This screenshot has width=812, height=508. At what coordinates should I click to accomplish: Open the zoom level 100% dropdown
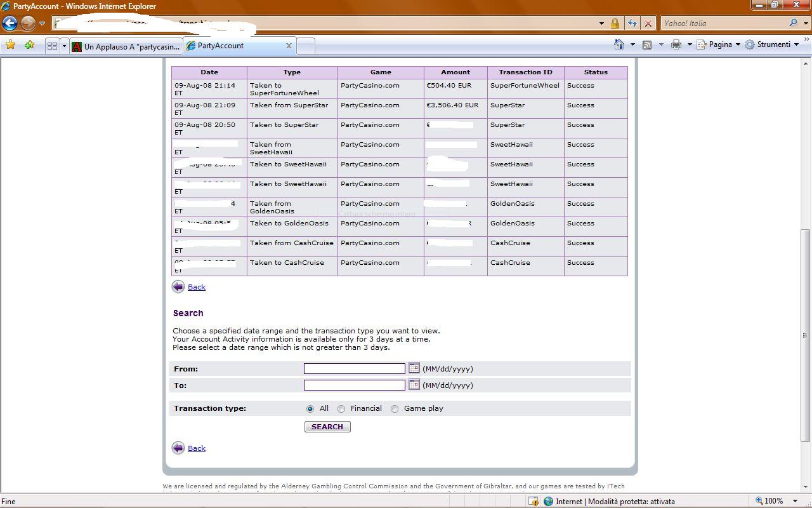[x=796, y=501]
